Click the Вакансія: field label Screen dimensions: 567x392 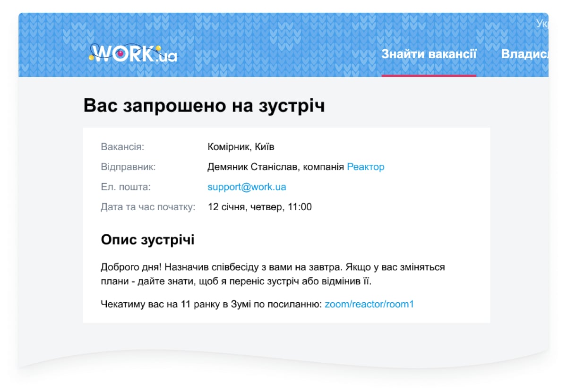click(122, 147)
